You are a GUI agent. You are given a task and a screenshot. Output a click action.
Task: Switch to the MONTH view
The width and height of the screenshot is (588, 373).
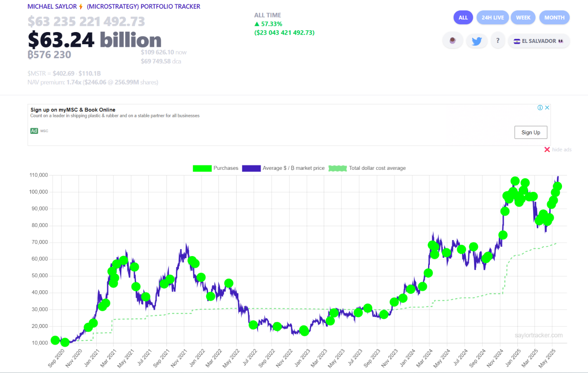(554, 17)
